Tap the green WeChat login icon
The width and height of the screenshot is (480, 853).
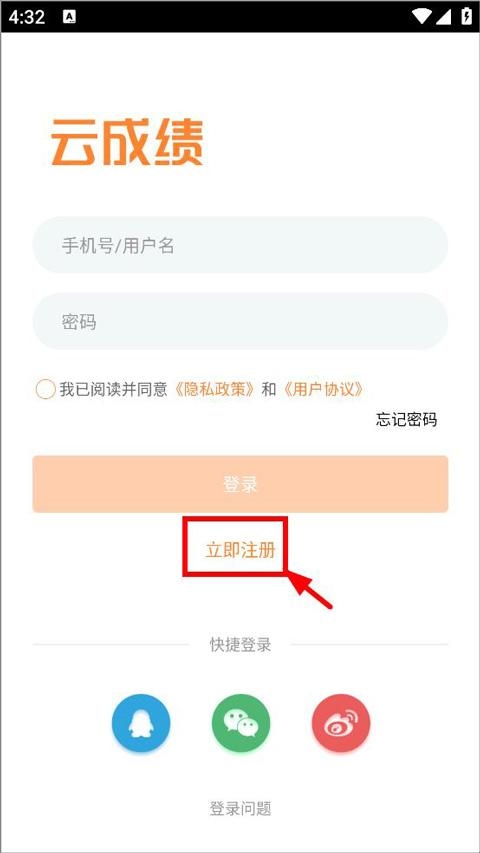(241, 722)
